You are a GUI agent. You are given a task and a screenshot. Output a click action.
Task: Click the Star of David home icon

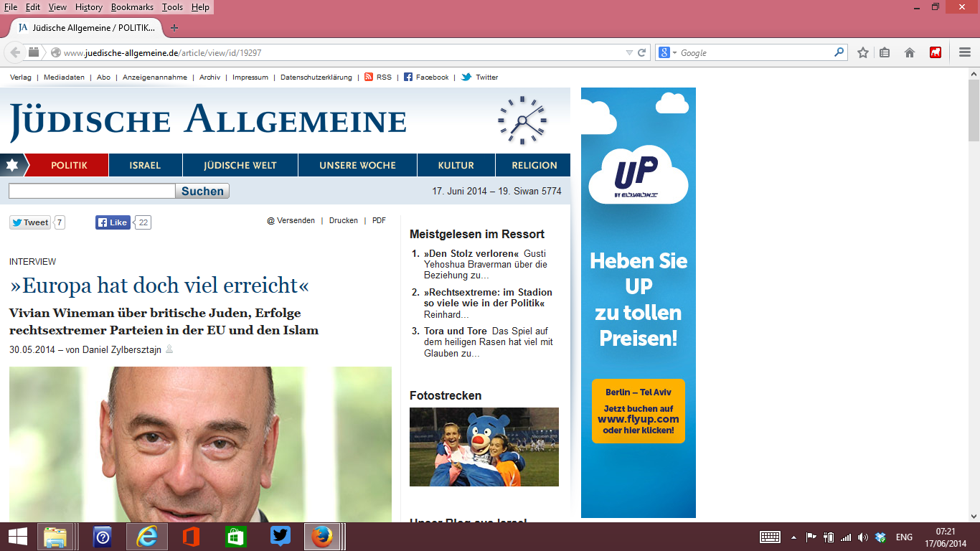pyautogui.click(x=11, y=165)
